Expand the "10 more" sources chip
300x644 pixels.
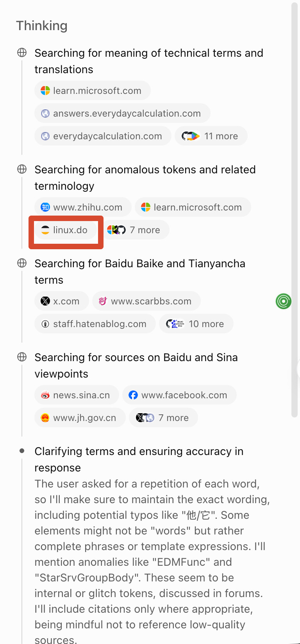[x=196, y=324]
